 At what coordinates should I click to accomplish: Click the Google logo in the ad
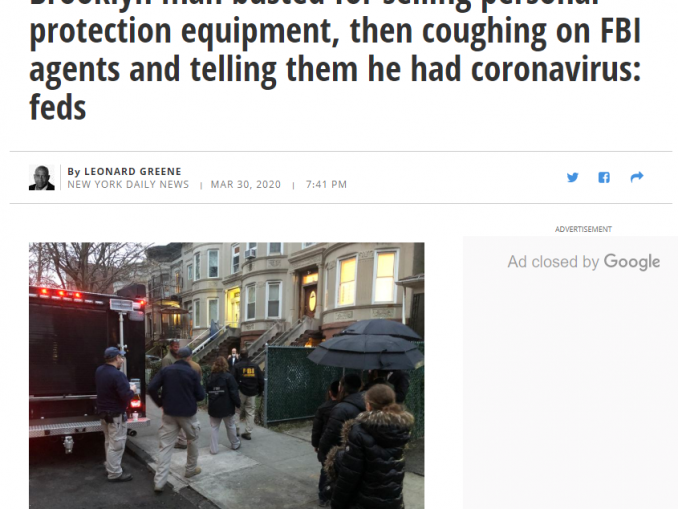pyautogui.click(x=632, y=262)
